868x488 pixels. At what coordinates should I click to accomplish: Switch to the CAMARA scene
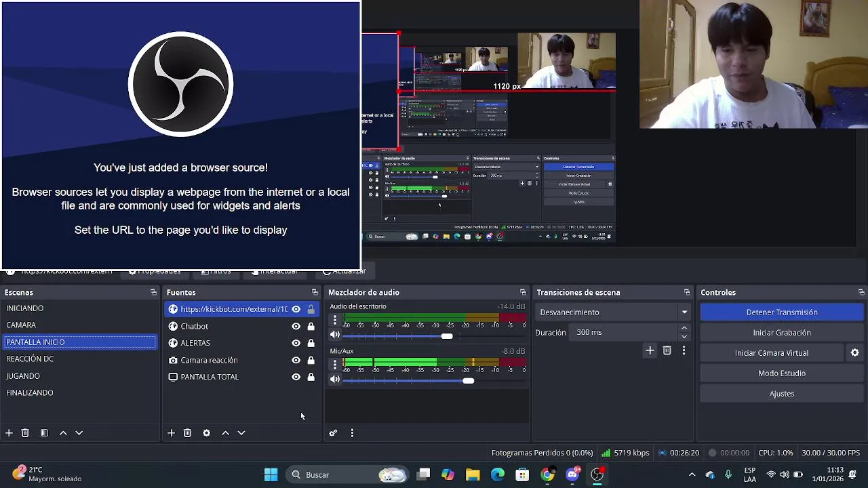[80, 325]
